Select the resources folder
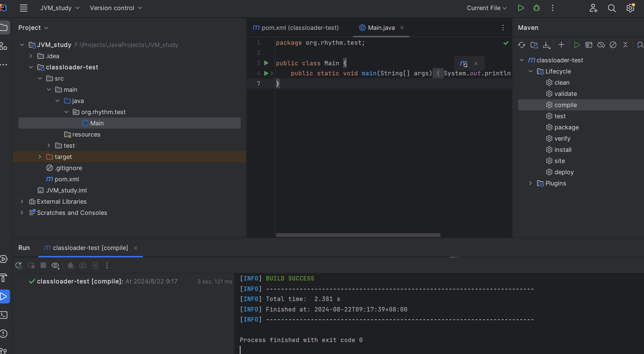This screenshot has width=644, height=354. coord(86,134)
